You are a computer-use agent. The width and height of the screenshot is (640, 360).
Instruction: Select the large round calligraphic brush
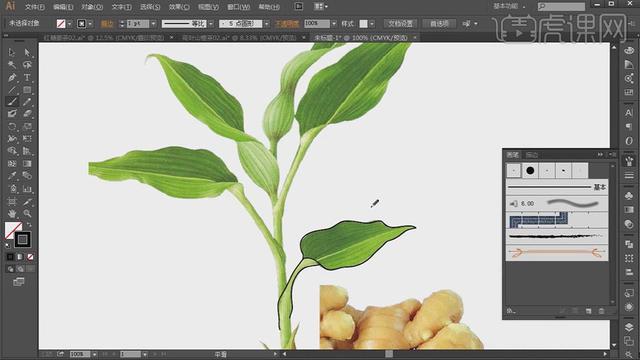530,171
